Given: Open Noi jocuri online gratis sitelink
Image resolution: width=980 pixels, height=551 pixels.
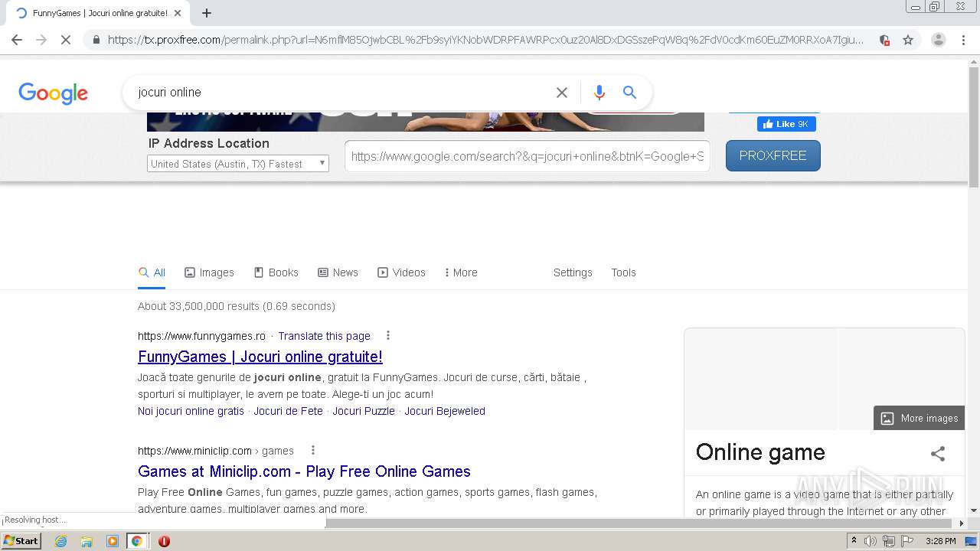Looking at the screenshot, I should coord(191,411).
